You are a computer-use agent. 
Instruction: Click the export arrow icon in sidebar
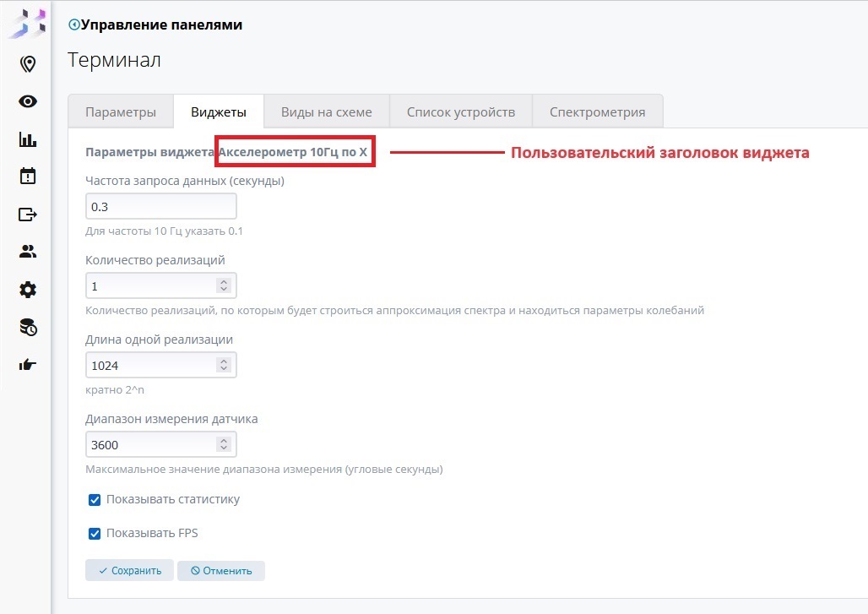(x=28, y=215)
